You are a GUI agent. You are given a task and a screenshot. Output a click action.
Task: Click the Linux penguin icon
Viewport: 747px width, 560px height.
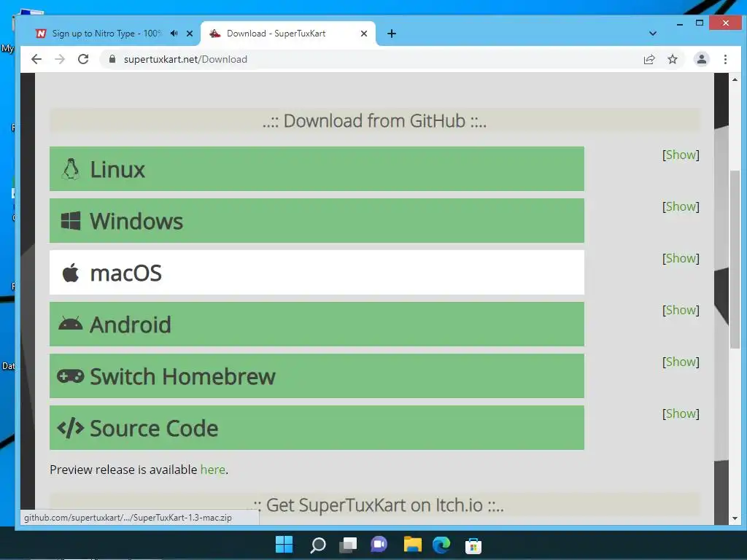[71, 169]
